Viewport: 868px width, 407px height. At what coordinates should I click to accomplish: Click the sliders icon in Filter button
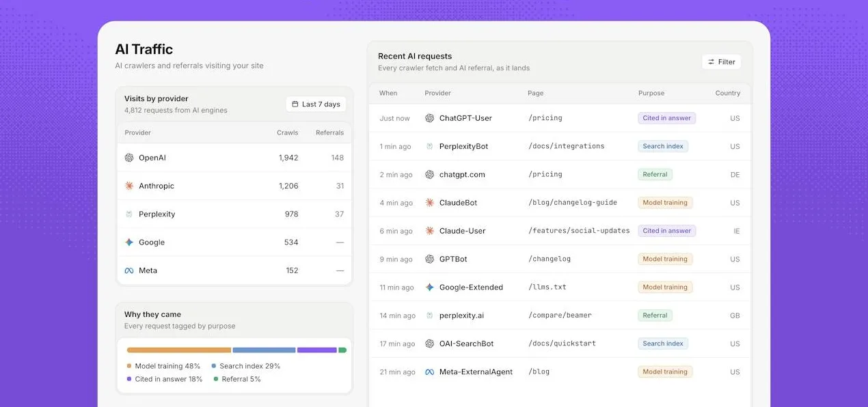711,62
